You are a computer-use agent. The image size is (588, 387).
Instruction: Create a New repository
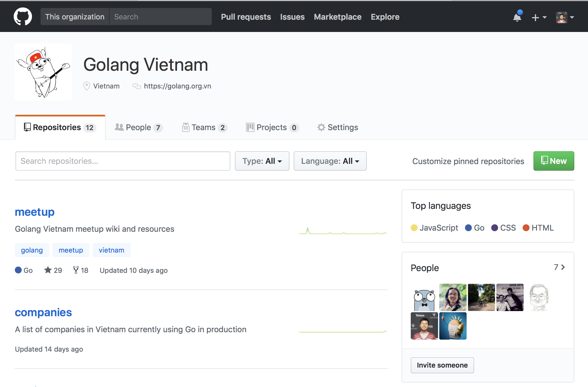click(x=554, y=161)
